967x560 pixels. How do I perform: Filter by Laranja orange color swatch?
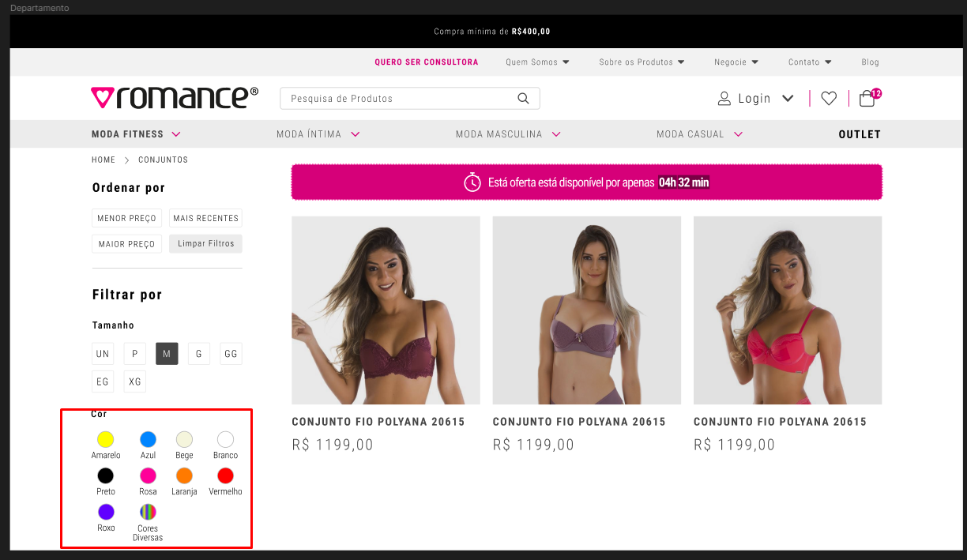point(183,475)
